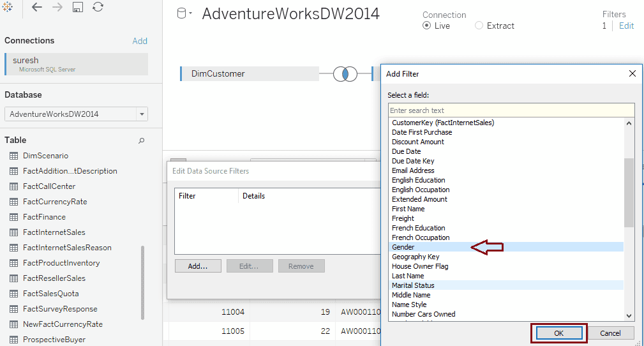Open the AdventureWorksDW2014 database dropdown
The height and width of the screenshot is (346, 644).
(x=142, y=114)
